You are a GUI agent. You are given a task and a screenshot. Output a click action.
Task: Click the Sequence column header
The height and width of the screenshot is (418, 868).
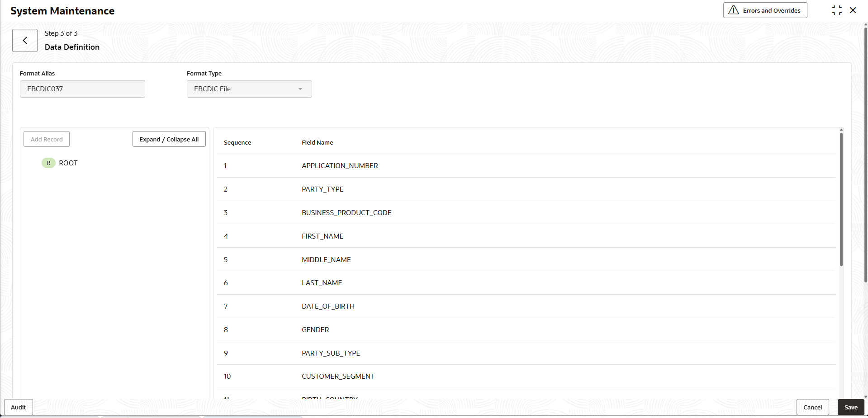(237, 143)
